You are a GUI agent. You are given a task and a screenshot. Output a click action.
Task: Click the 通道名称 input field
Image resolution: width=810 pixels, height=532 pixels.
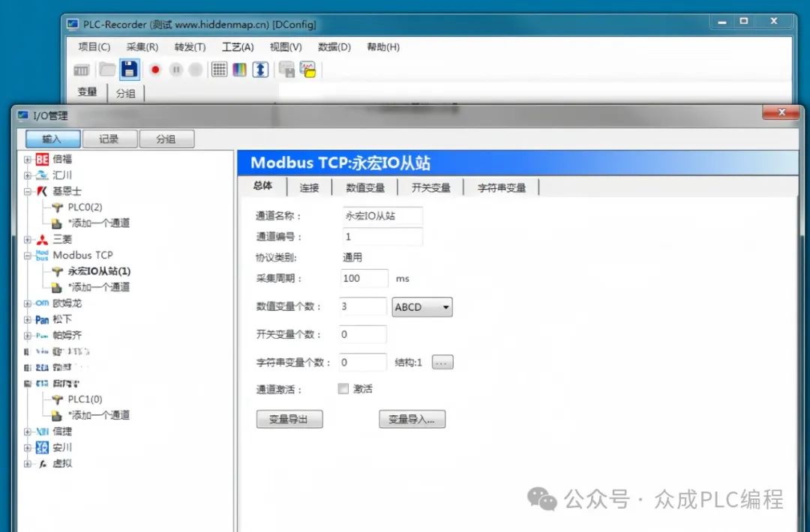pos(382,216)
